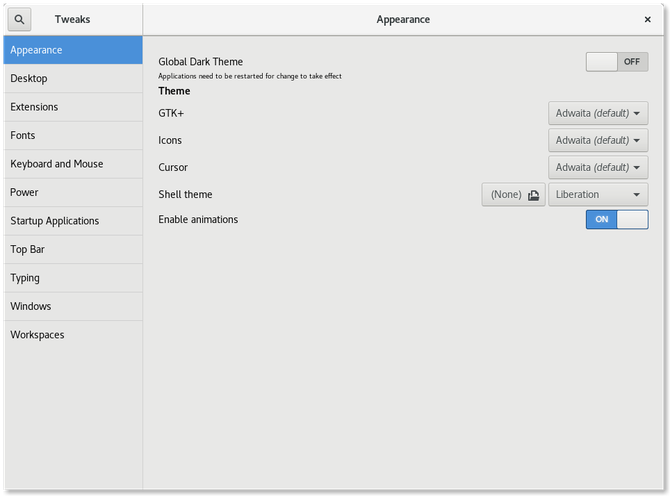Click the GTK+ label
Image resolution: width=670 pixels, height=496 pixels.
tap(171, 113)
